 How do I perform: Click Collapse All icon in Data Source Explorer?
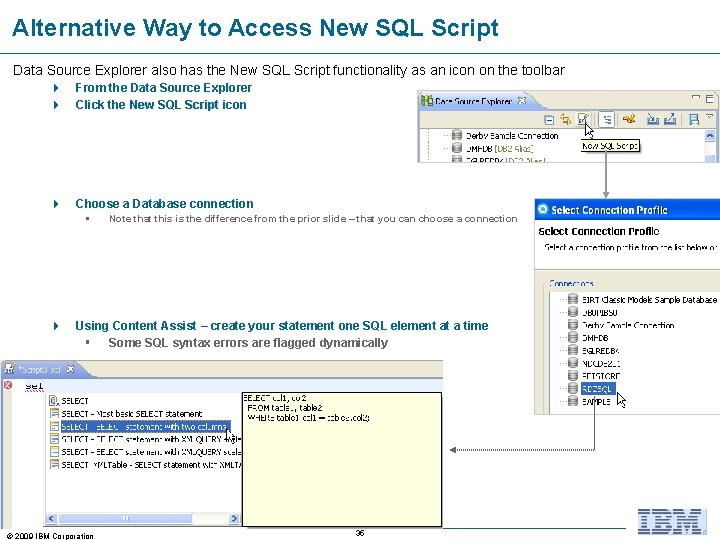tap(549, 120)
